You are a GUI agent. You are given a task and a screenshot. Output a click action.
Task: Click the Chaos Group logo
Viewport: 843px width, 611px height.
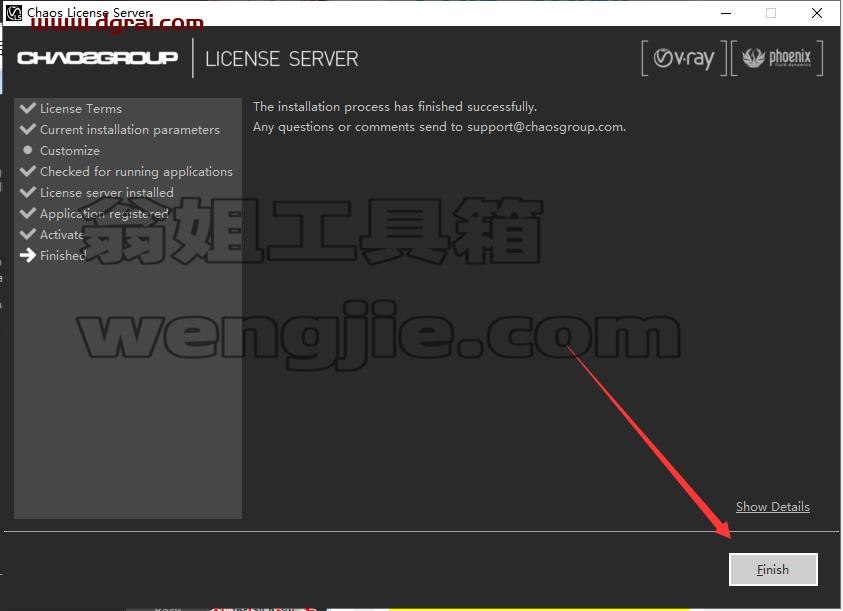click(97, 58)
